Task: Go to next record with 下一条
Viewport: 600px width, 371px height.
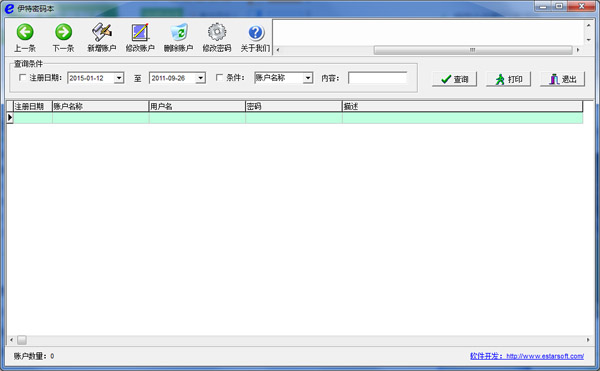Action: pyautogui.click(x=63, y=37)
